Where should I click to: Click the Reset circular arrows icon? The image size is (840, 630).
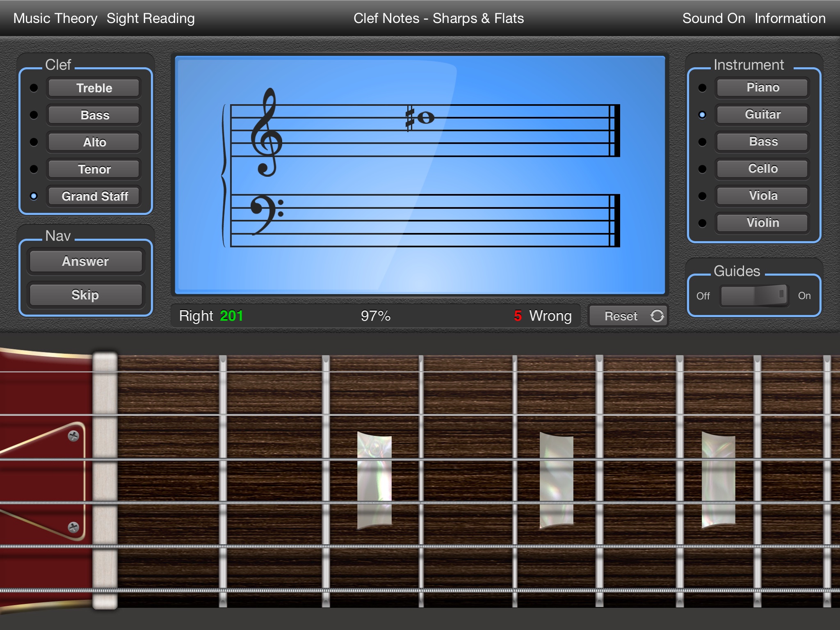coord(657,316)
